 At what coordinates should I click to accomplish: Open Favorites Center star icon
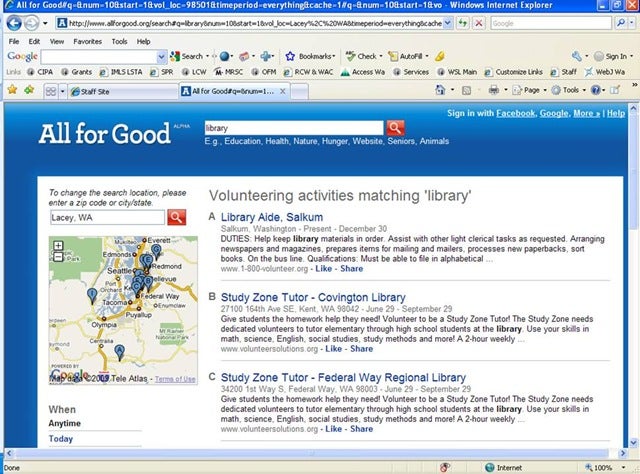click(12, 90)
